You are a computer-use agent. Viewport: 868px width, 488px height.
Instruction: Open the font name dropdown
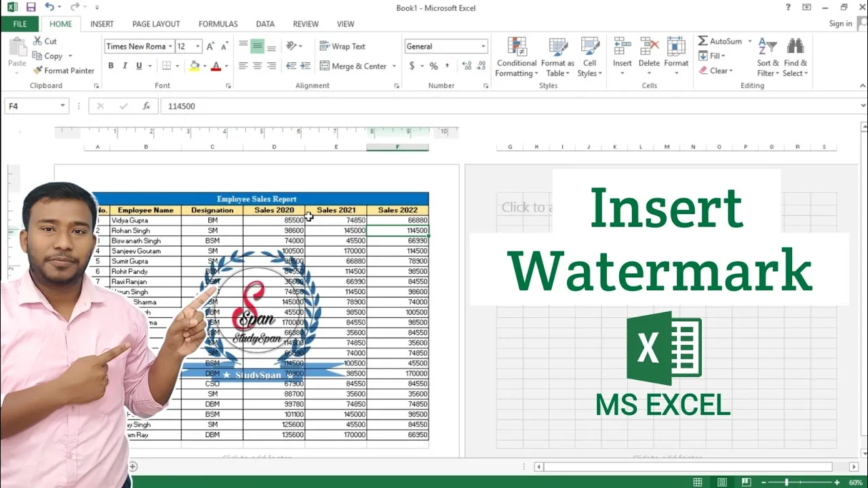tap(170, 46)
